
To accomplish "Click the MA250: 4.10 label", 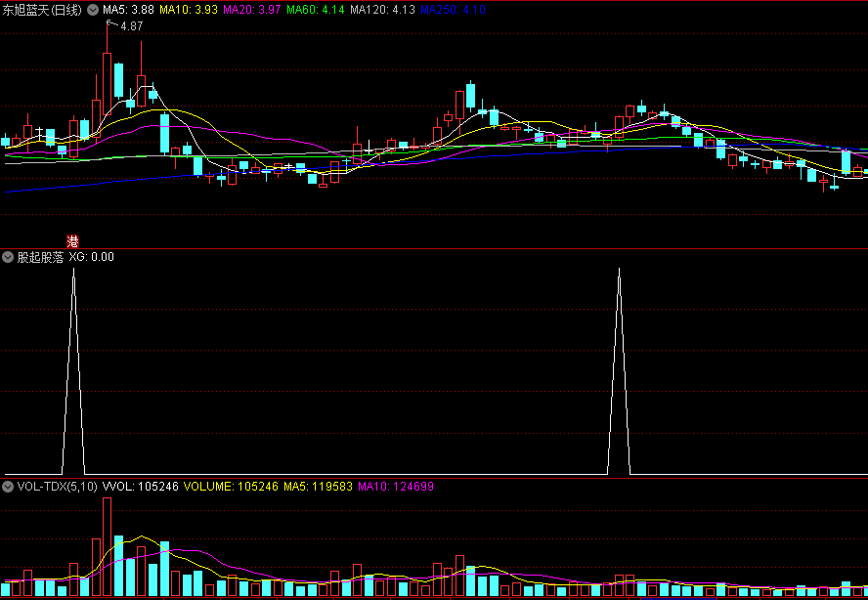I will 453,10.
